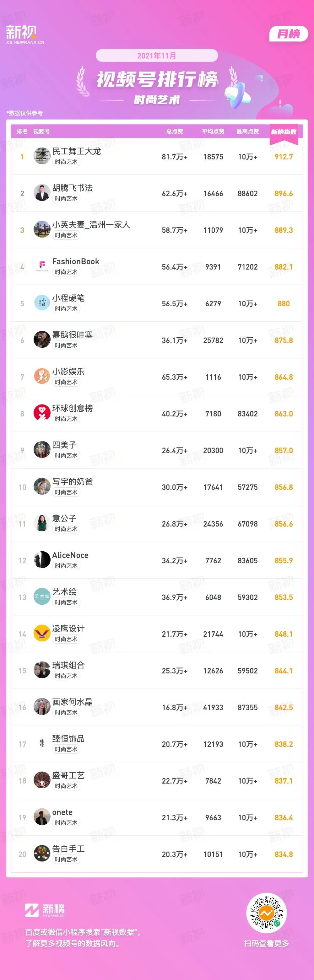Screen dimensions: 314x980
Task: Open 民工舞王大龙 avatar thumbnail
Action: [42, 156]
